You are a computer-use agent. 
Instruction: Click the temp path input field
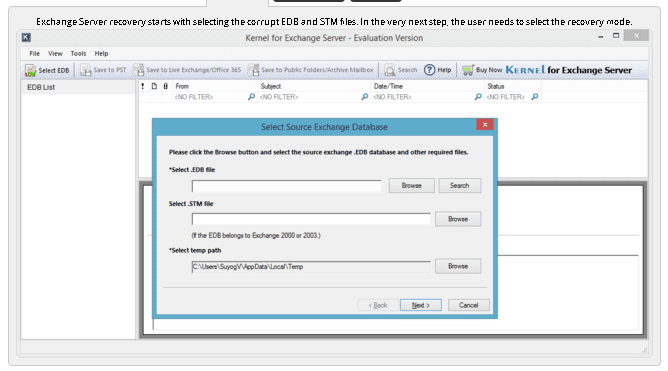tap(311, 267)
